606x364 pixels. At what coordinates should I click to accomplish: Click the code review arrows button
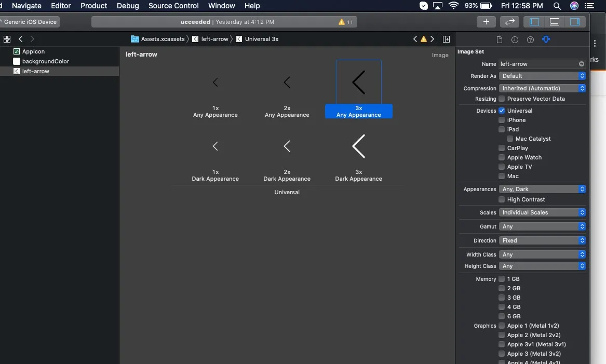point(509,22)
